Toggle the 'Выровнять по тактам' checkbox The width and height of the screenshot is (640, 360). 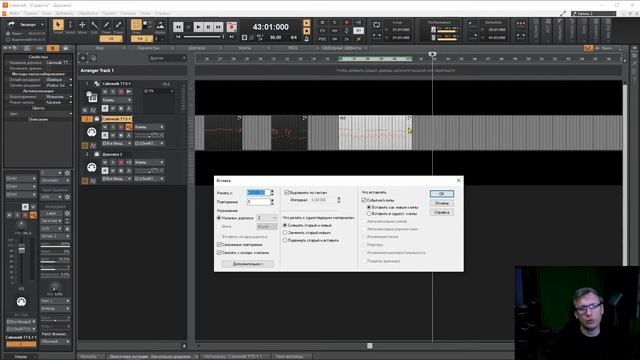[x=287, y=192]
